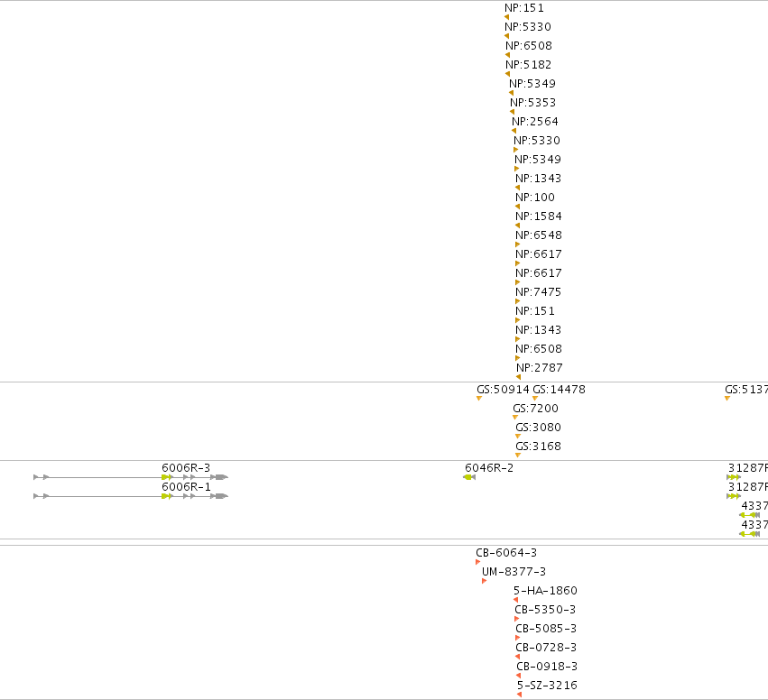Select the CB-5350-3 feature label

click(545, 610)
